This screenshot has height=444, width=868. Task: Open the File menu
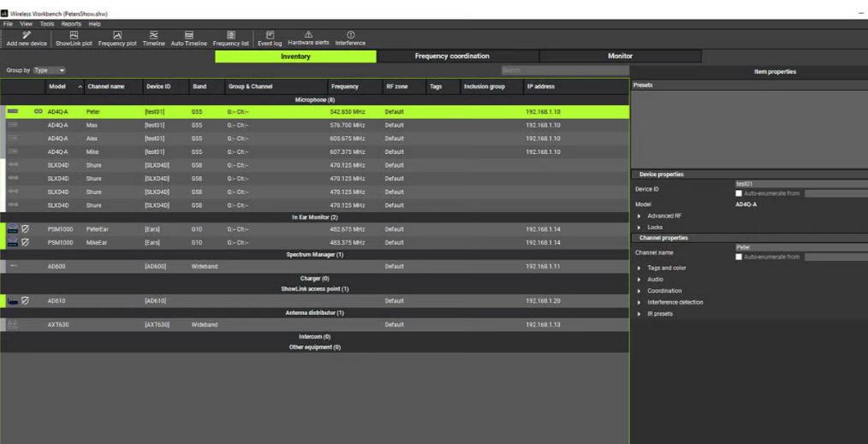tap(8, 24)
